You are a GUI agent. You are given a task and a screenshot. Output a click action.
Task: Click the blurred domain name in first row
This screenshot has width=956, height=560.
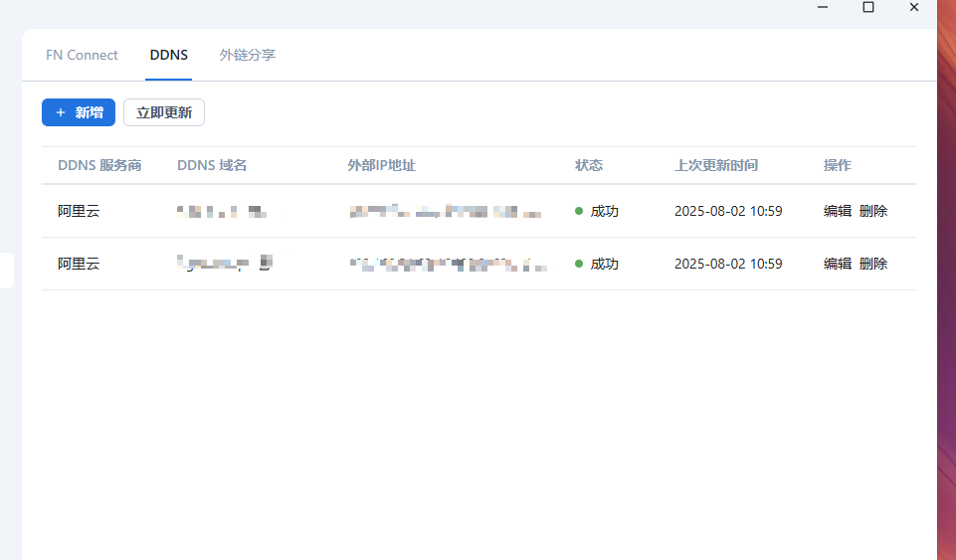click(x=223, y=212)
